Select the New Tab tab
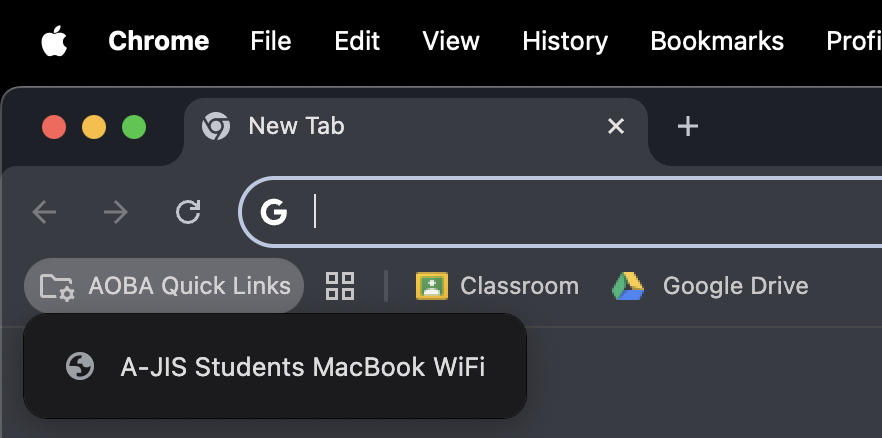 click(x=400, y=126)
